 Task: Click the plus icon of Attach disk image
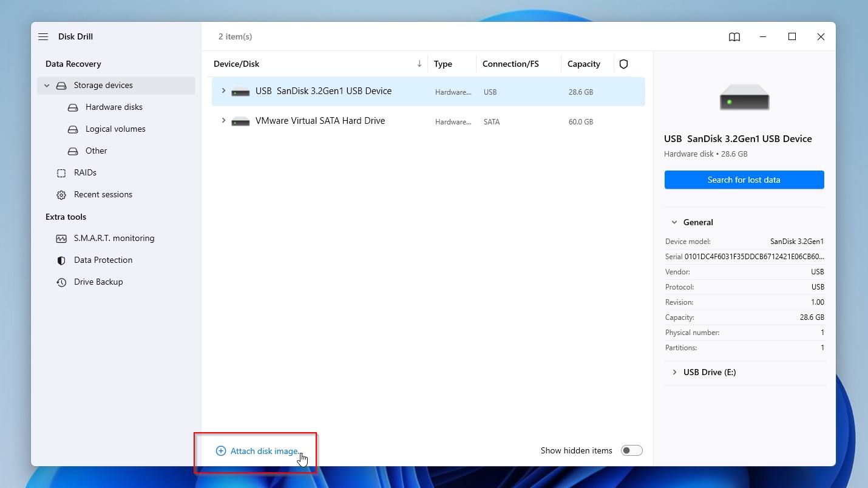pyautogui.click(x=221, y=451)
